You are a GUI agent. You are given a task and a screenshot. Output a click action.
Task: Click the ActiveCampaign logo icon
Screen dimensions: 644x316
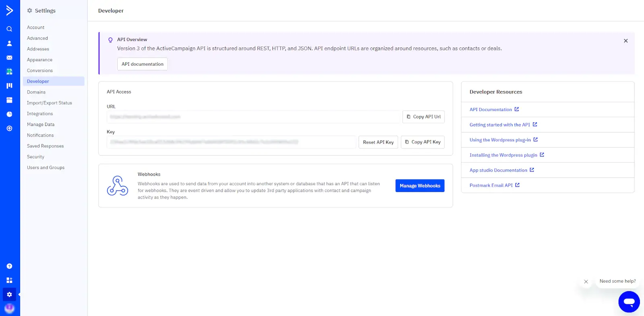(x=10, y=10)
